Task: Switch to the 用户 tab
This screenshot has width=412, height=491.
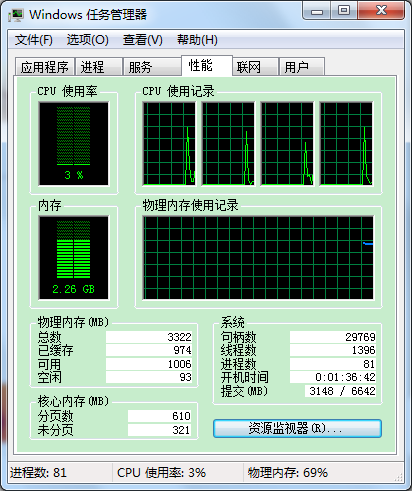Action: tap(302, 67)
